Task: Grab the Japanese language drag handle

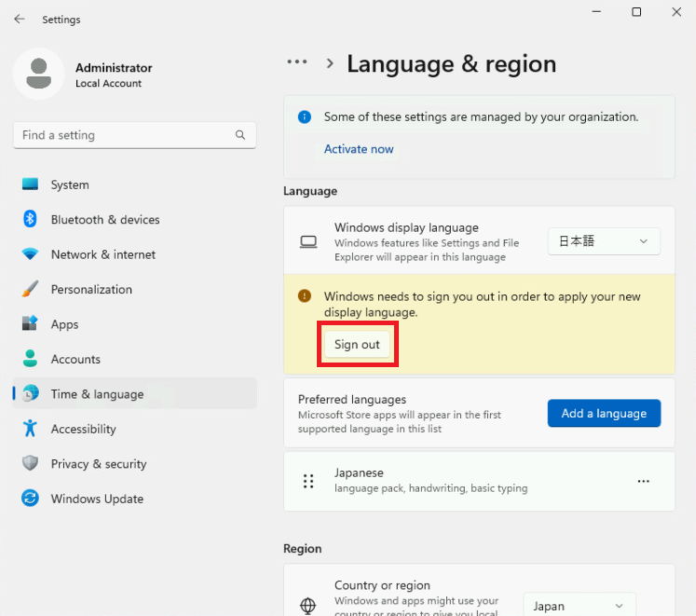Action: (x=308, y=481)
